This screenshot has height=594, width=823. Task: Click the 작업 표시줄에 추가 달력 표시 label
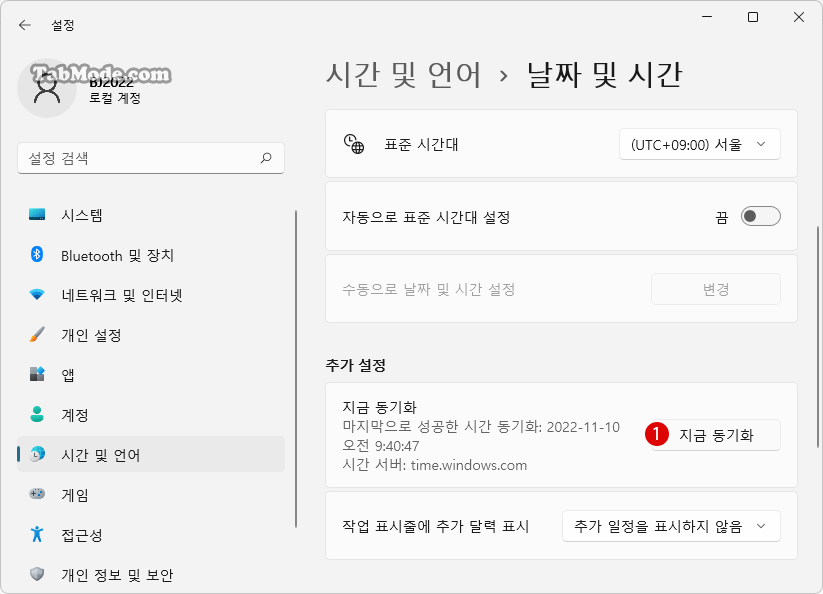tap(436, 526)
